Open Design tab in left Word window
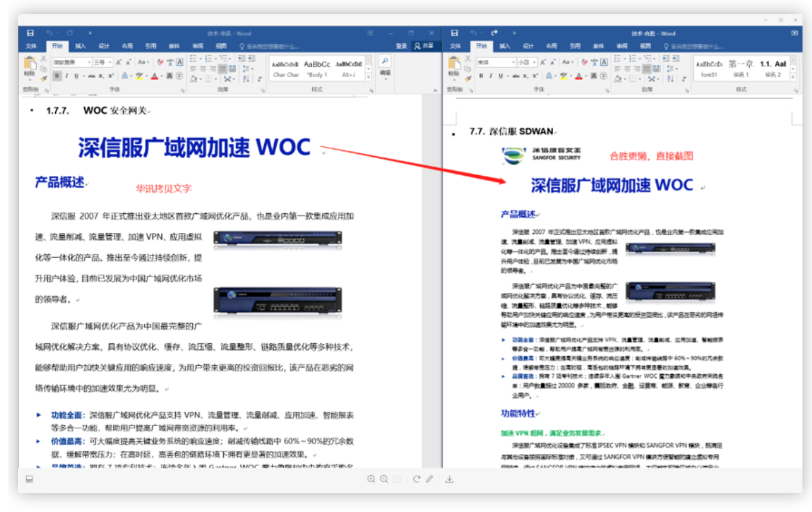Viewport: 812px width, 512px height. pos(104,46)
